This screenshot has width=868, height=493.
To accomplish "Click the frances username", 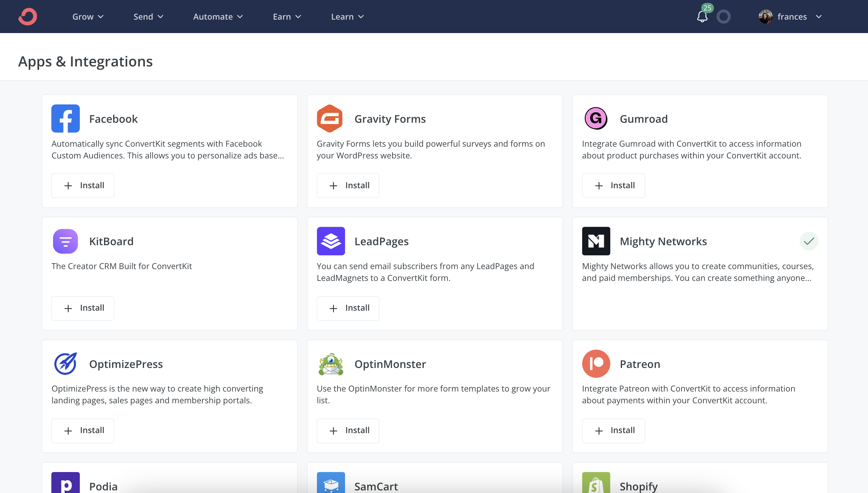I will [x=792, y=17].
